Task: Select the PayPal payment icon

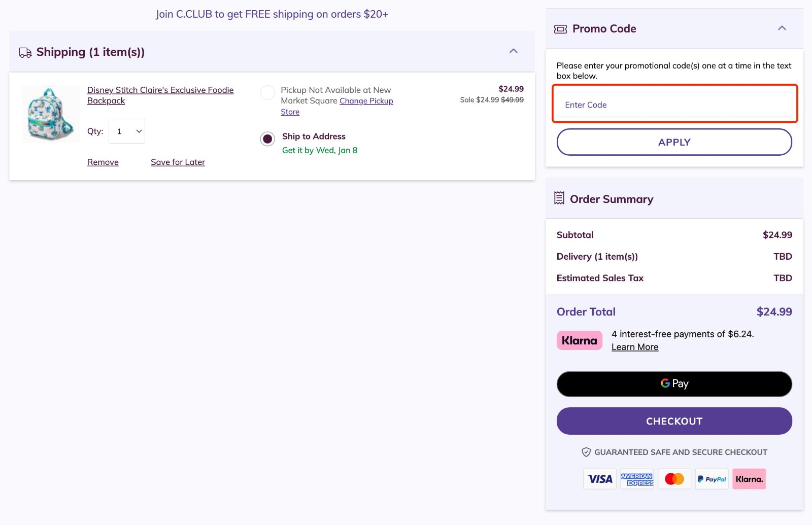Action: [x=712, y=478]
